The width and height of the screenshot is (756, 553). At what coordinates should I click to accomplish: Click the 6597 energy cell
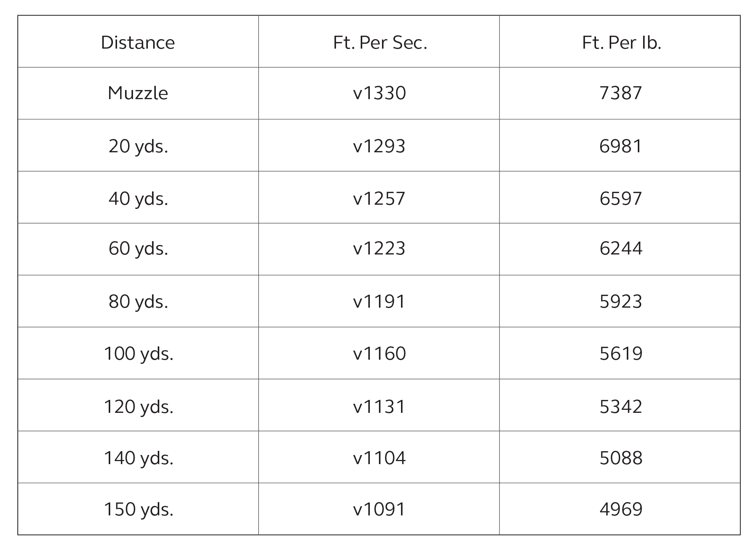[x=620, y=197]
